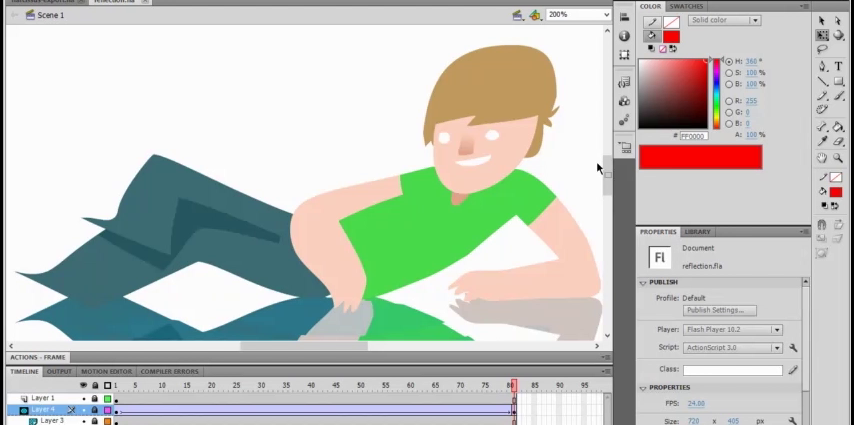This screenshot has height=425, width=854.
Task: Select the R red radio button
Action: click(729, 101)
